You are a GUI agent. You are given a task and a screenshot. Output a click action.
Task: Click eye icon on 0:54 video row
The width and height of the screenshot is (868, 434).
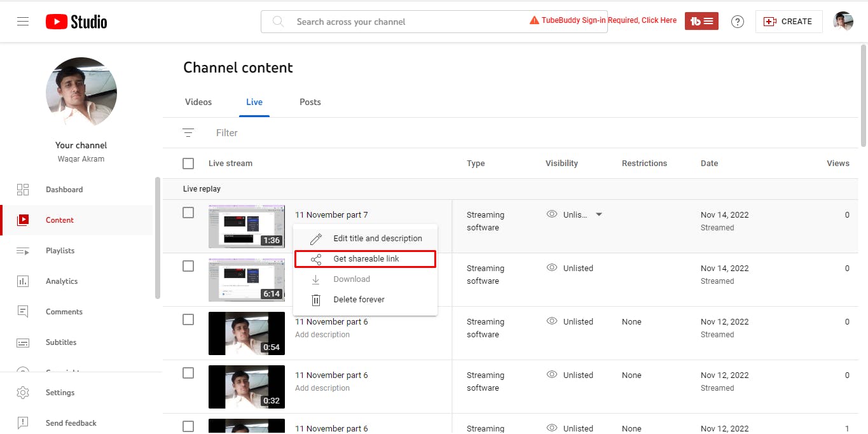pos(552,321)
